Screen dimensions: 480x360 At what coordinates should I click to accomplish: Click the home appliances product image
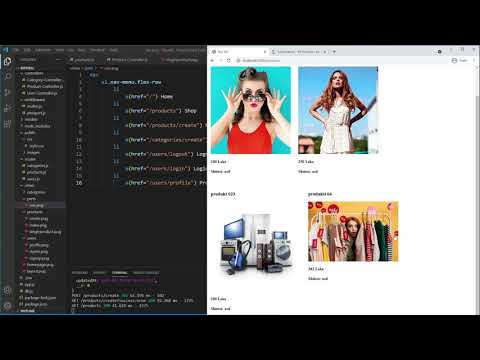[x=256, y=245]
